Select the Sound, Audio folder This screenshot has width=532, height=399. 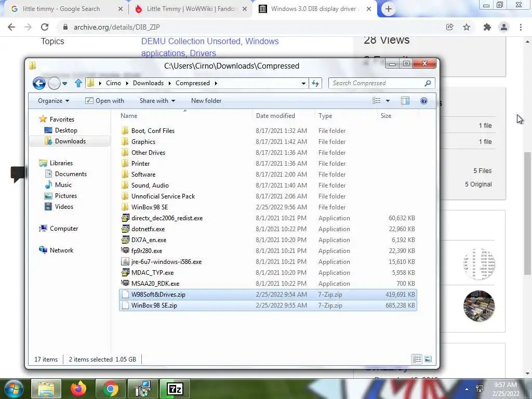[268, 185]
